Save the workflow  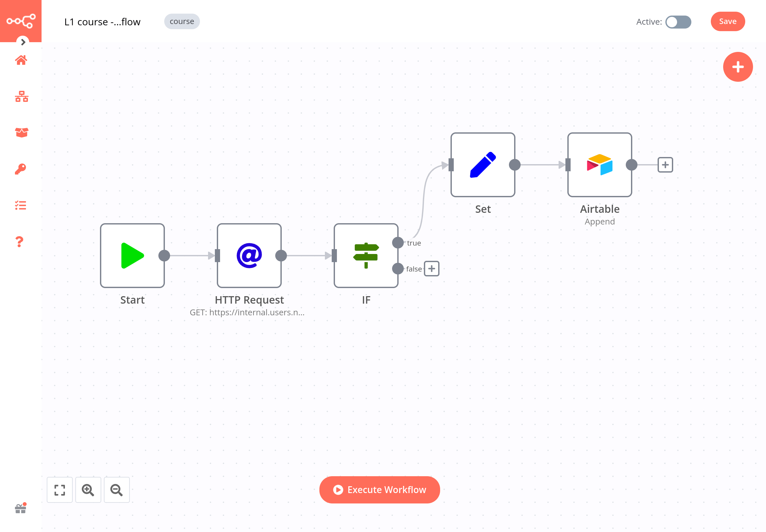coord(728,21)
